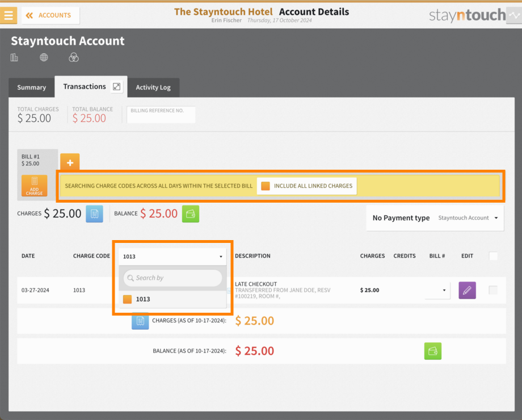Click the Billing Reference No. field
This screenshot has width=522, height=420.
pos(161,115)
